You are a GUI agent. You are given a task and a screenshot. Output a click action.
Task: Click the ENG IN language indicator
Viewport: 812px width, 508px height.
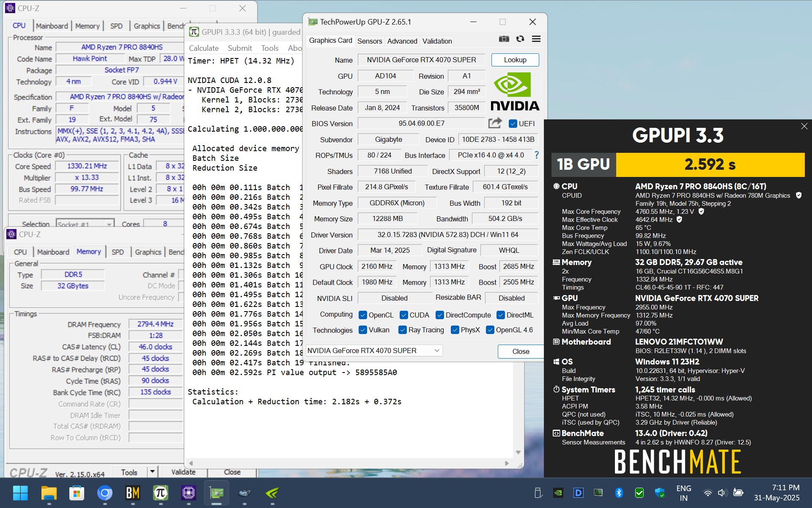pos(683,493)
